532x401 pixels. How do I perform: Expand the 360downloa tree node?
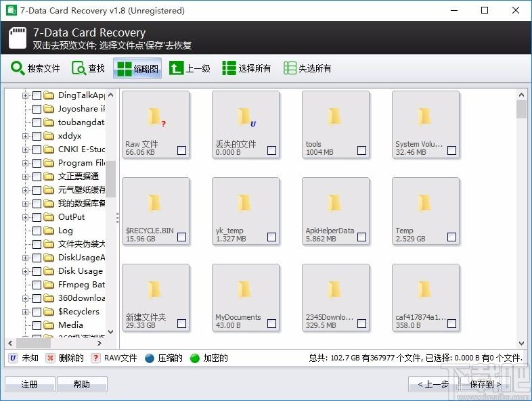click(26, 298)
